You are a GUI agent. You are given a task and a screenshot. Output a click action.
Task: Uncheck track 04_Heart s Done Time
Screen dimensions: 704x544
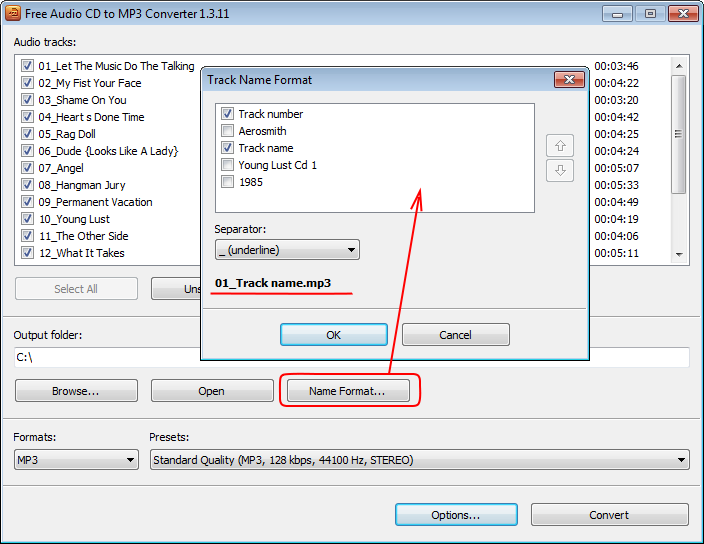(27, 117)
